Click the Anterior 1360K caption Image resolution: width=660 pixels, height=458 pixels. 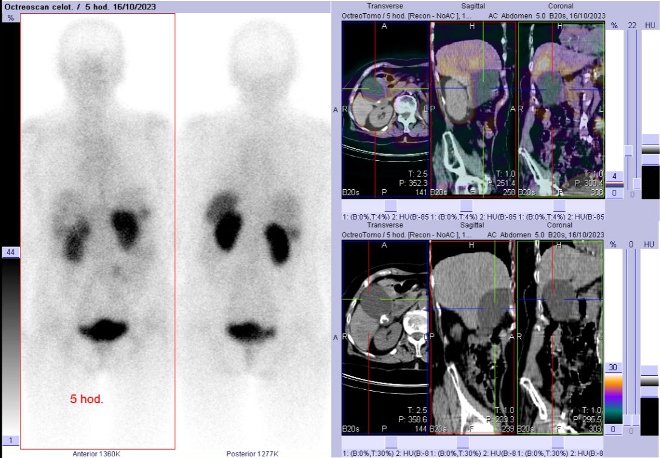pos(96,454)
